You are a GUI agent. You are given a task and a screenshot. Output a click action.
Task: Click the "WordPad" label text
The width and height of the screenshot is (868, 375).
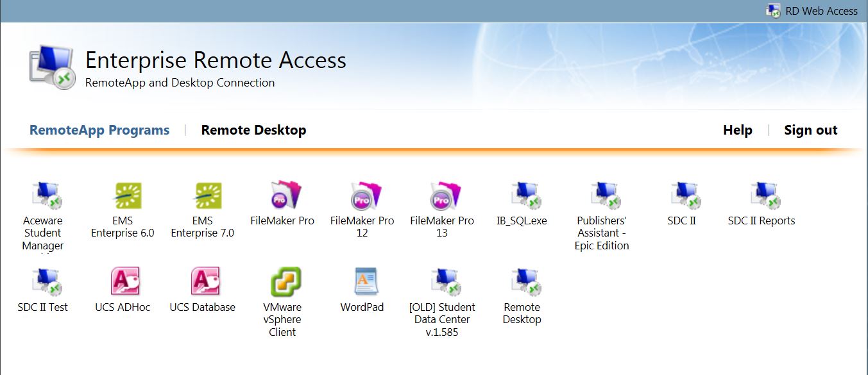362,307
